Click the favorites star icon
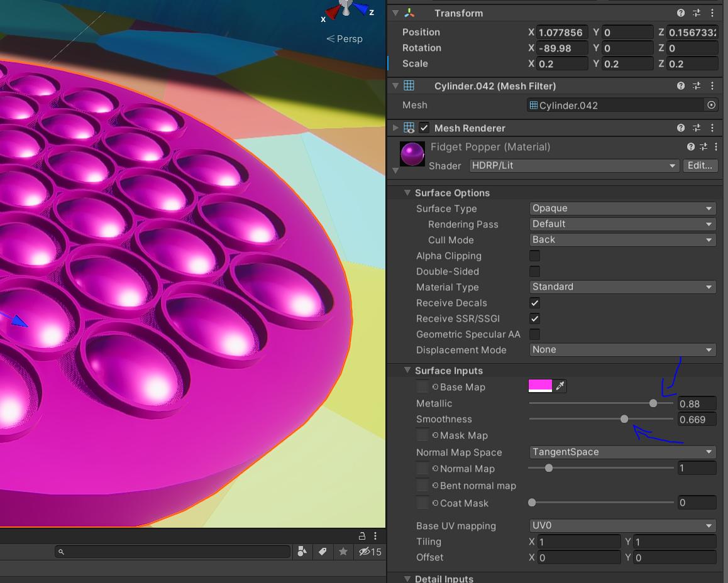The image size is (728, 583). pyautogui.click(x=343, y=552)
